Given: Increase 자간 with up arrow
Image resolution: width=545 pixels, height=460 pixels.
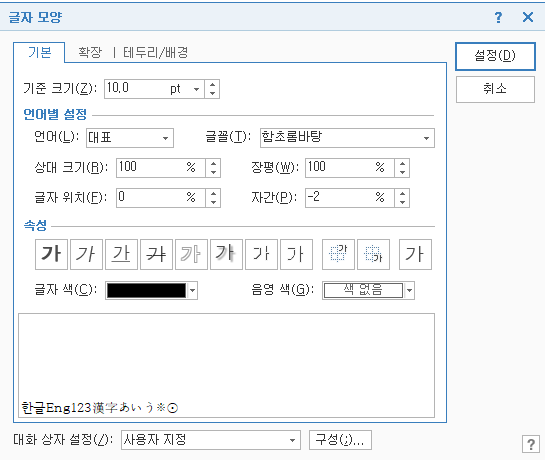Looking at the screenshot, I should click(402, 193).
